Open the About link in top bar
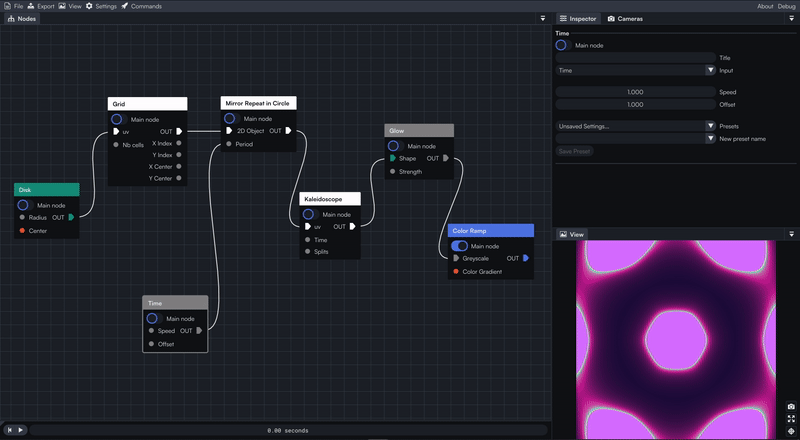The height and width of the screenshot is (440, 800). [x=765, y=6]
